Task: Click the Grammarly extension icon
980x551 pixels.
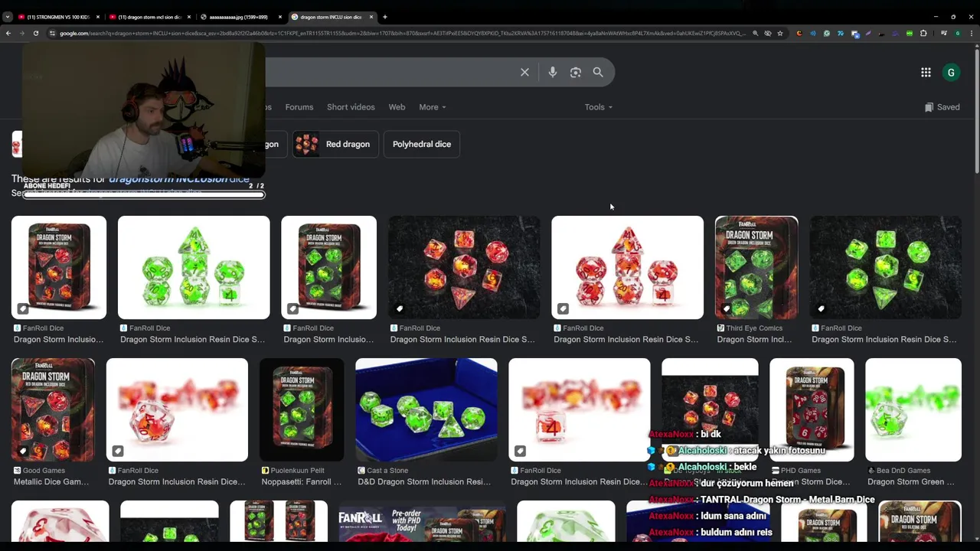Action: coord(827,34)
